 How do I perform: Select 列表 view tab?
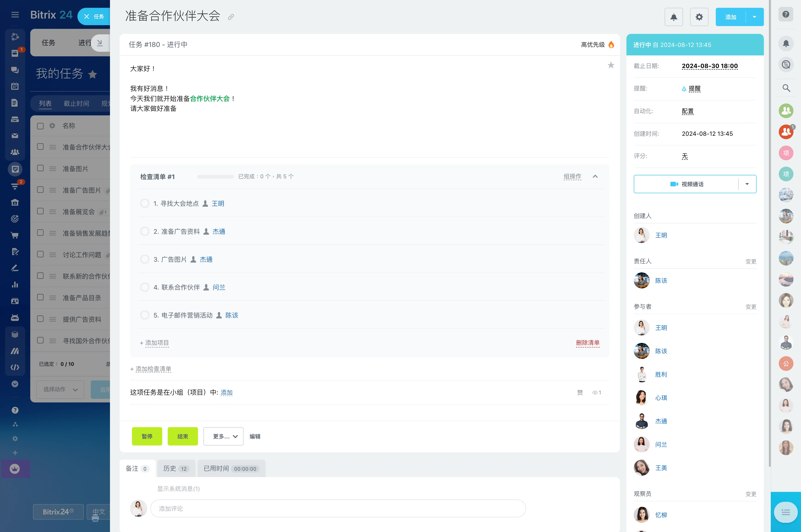pos(45,103)
